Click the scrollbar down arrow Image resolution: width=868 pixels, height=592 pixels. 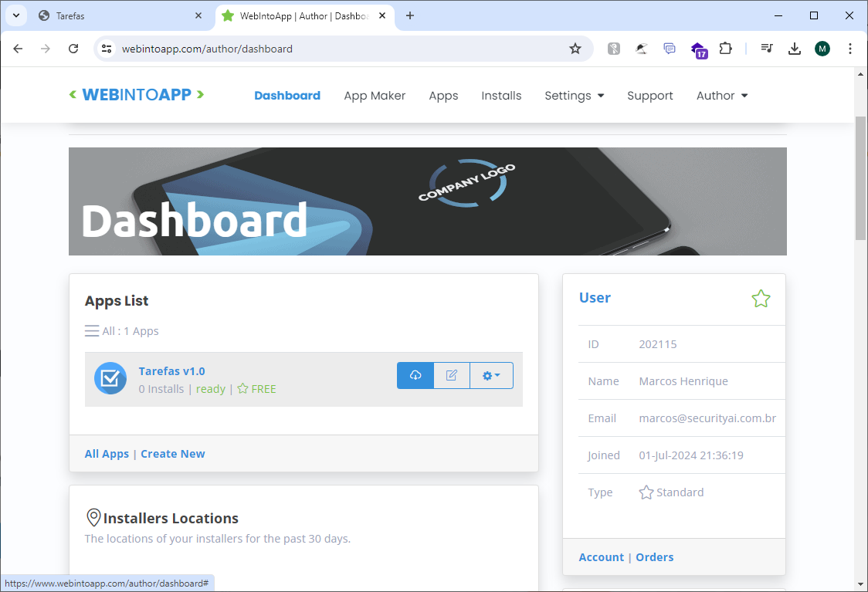[x=860, y=584]
